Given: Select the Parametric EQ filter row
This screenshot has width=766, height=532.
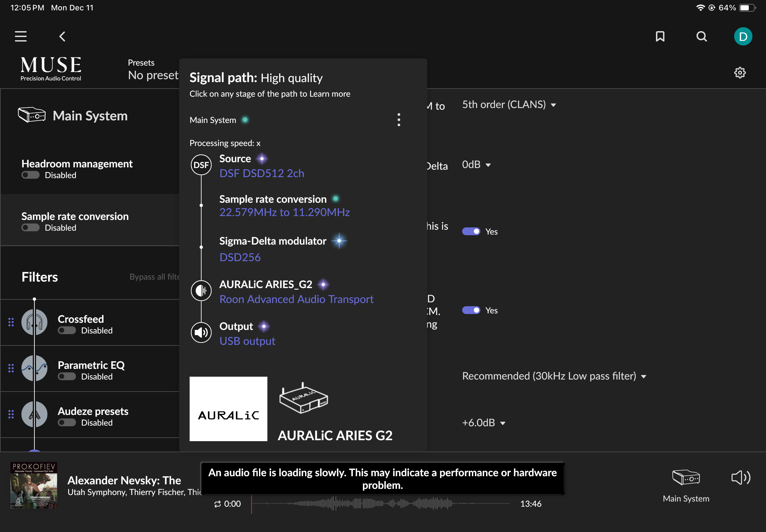Looking at the screenshot, I should [90, 368].
